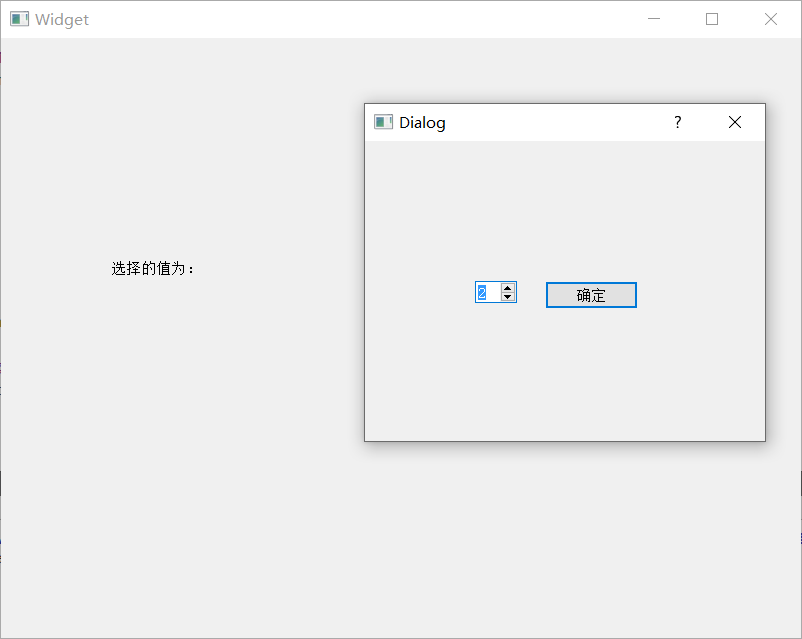Decrease the spinner value by one
The image size is (802, 639).
tap(508, 296)
